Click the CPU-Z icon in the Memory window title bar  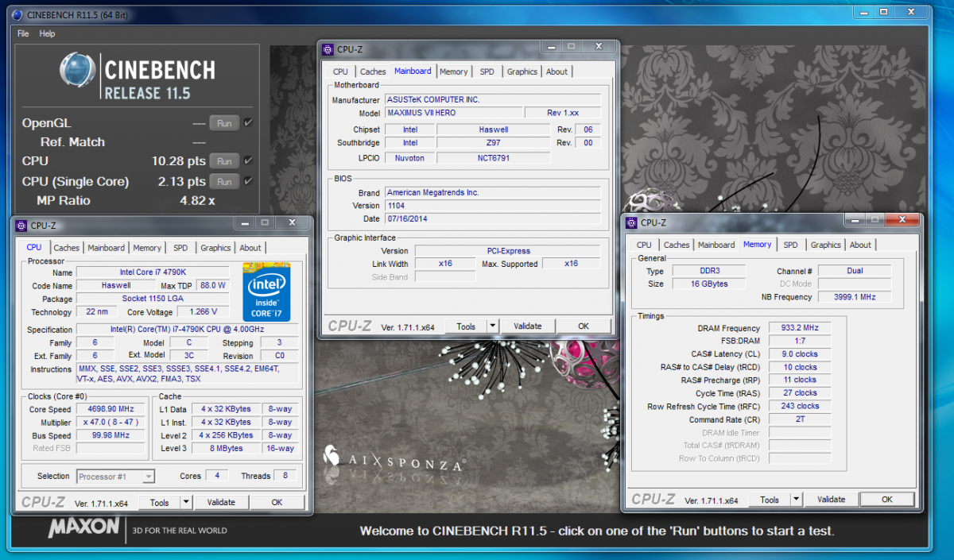[631, 222]
